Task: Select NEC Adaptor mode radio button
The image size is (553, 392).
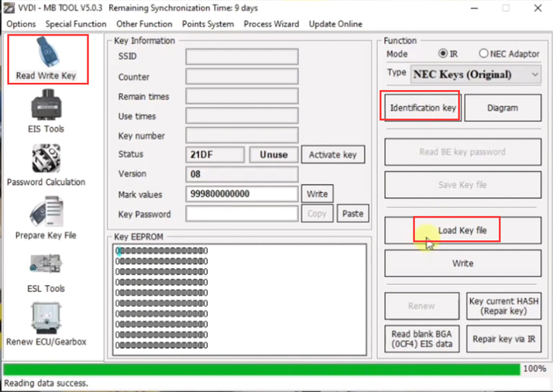Action: click(483, 53)
